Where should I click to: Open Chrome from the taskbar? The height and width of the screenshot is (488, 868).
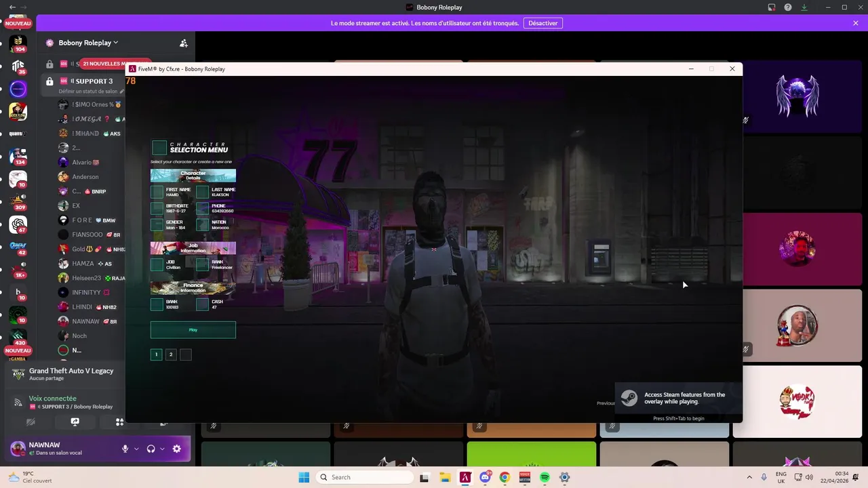(505, 477)
